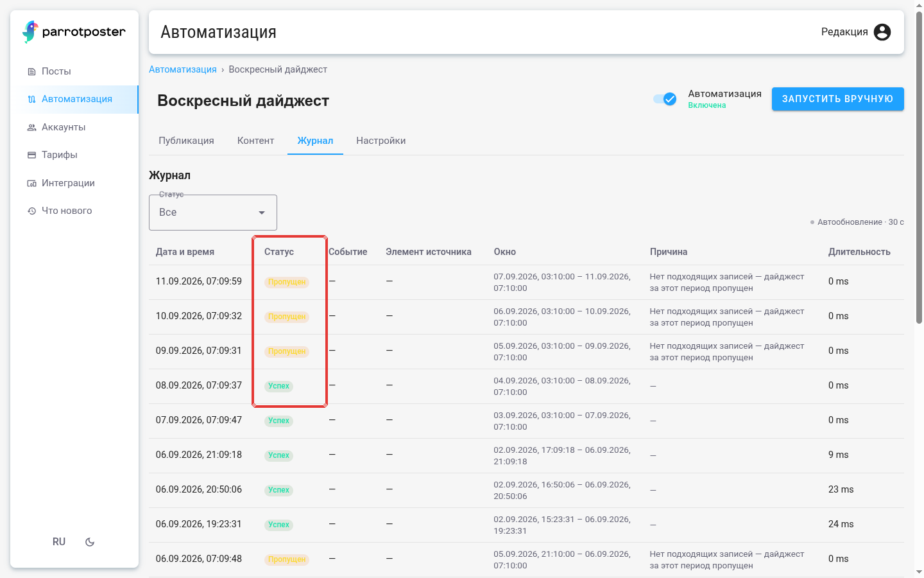924x578 pixels.
Task: Click the Пропущен badge for 10.09.2026, 07:09:32
Action: tap(287, 317)
